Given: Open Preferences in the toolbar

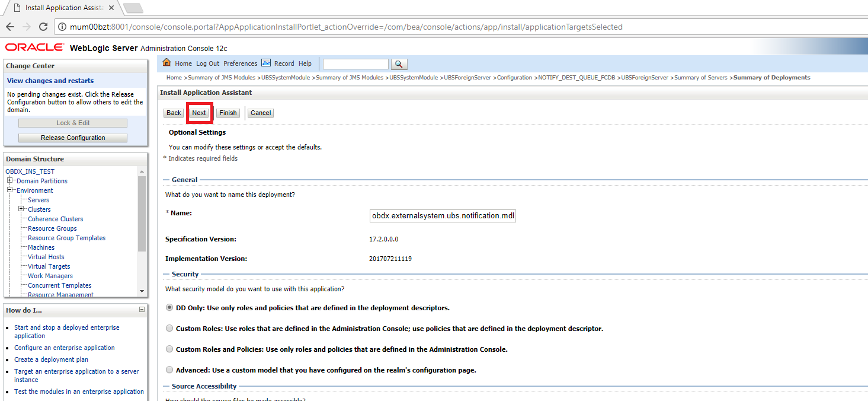Looking at the screenshot, I should tap(241, 63).
